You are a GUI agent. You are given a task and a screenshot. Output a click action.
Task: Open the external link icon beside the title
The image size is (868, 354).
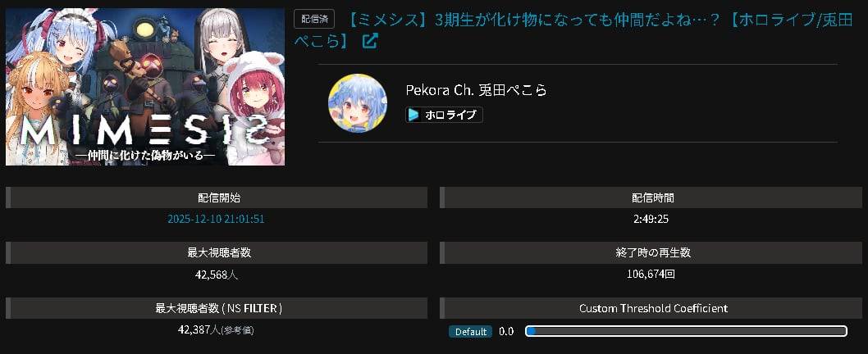(370, 41)
